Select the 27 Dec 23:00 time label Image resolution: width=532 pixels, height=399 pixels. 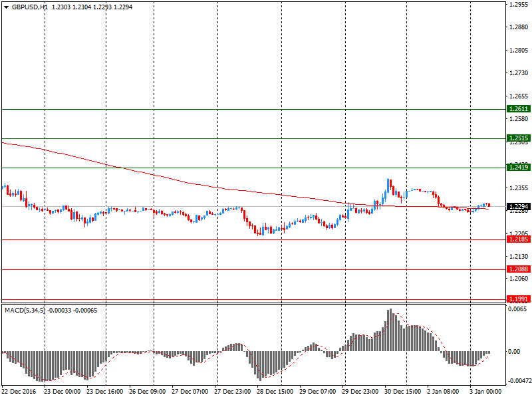point(232,392)
